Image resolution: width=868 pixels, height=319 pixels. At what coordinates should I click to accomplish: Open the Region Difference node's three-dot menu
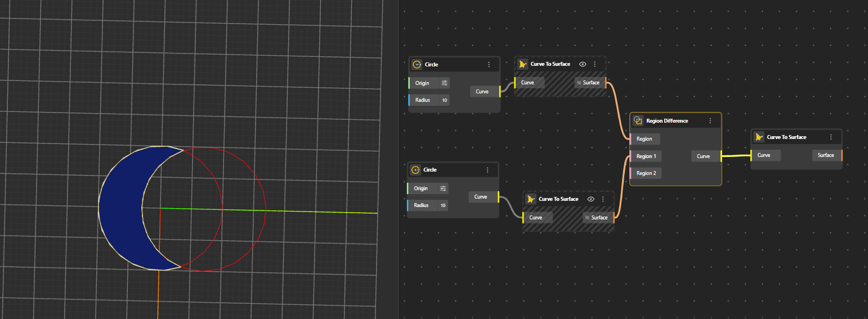point(710,120)
